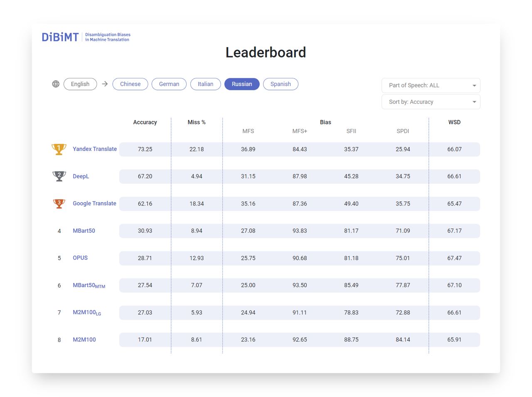Screen dimensions: 532x397
Task: Select the Russian language tab
Action: [x=242, y=84]
